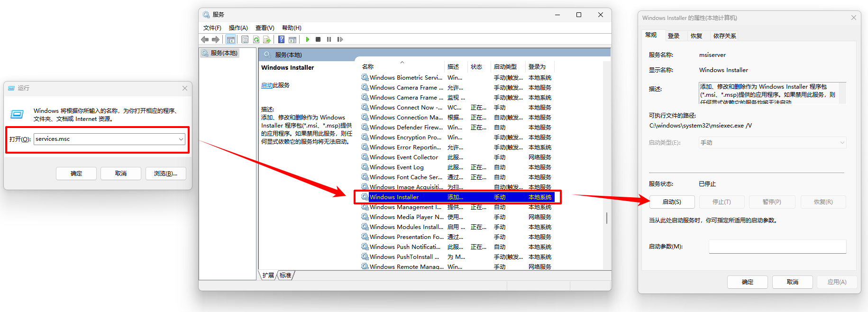Click gear icon beside Windows Defender Firewall

[x=365, y=127]
